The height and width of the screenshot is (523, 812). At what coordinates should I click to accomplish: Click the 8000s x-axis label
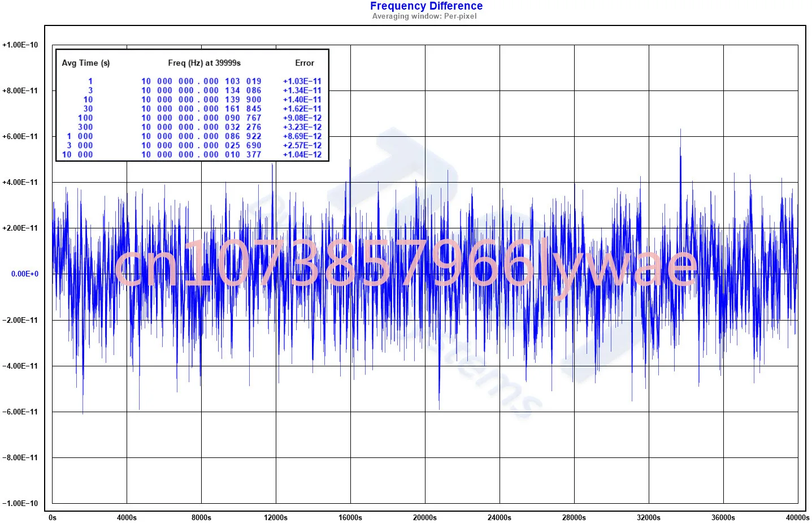point(202,518)
